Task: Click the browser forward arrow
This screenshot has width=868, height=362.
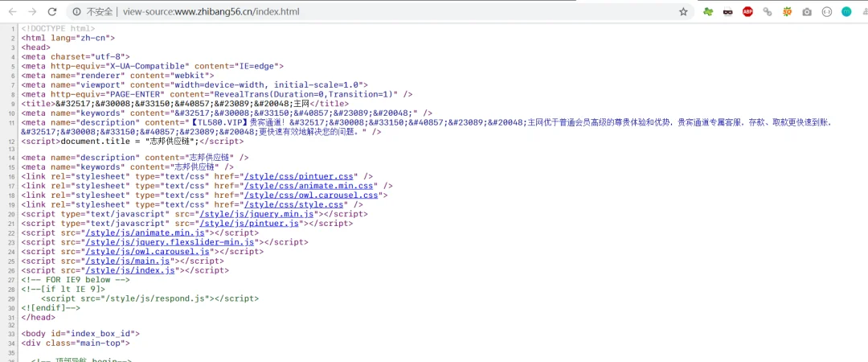Action: click(32, 11)
